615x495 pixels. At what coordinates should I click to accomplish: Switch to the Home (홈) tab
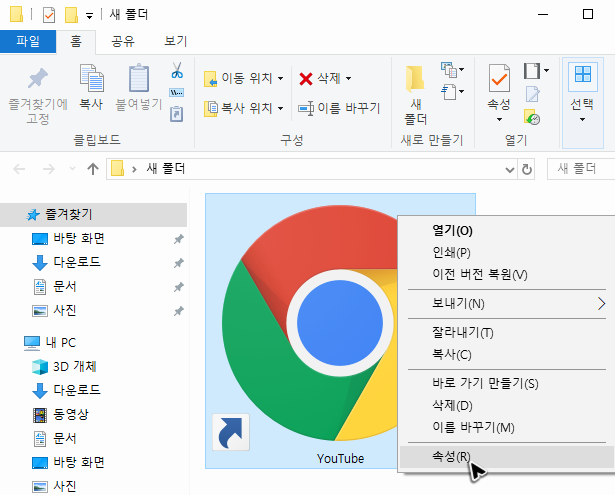pos(76,41)
